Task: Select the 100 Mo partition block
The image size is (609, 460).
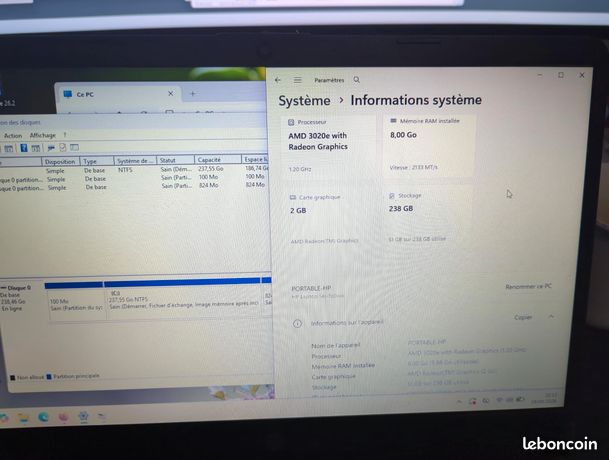Action: [76, 302]
